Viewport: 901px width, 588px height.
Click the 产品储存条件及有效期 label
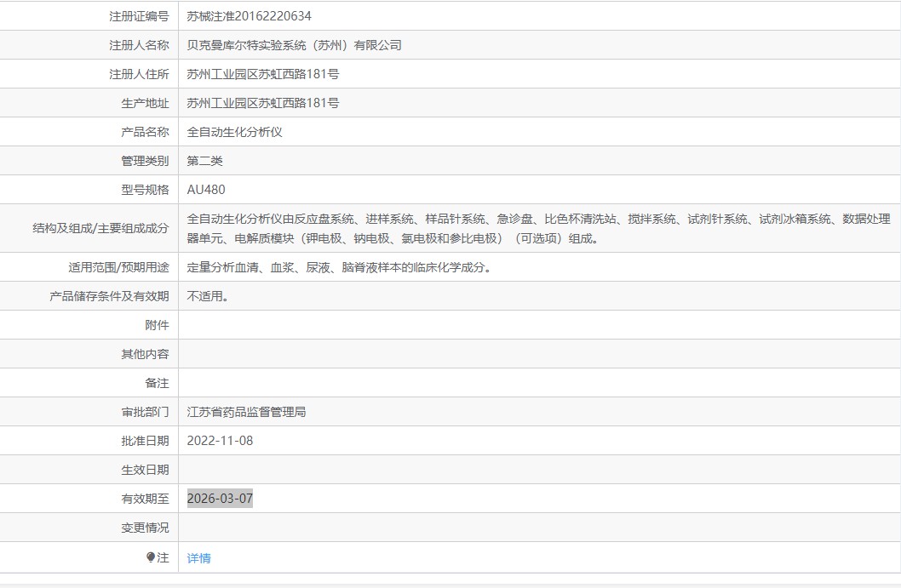(109, 296)
